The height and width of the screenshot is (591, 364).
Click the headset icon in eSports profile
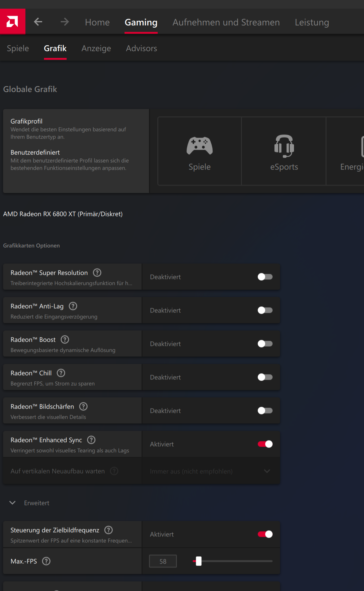(284, 146)
